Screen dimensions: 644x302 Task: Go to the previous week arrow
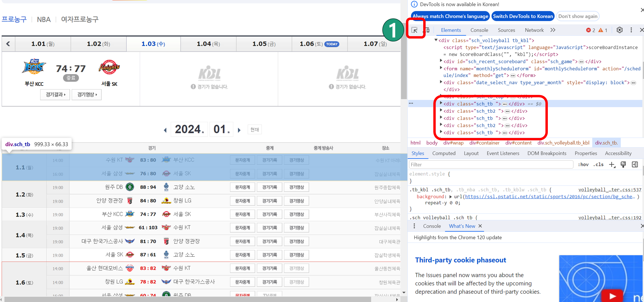[x=8, y=44]
